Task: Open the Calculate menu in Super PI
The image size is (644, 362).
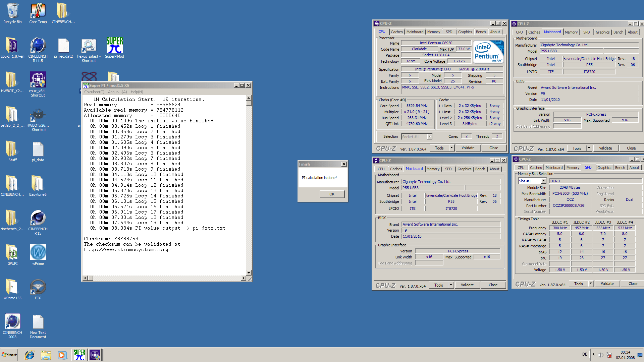Action: point(94,92)
